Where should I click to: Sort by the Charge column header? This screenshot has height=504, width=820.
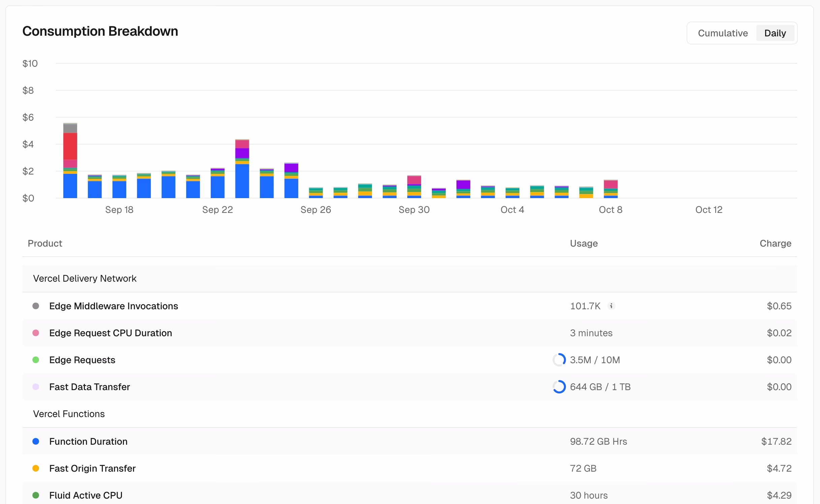[775, 243]
